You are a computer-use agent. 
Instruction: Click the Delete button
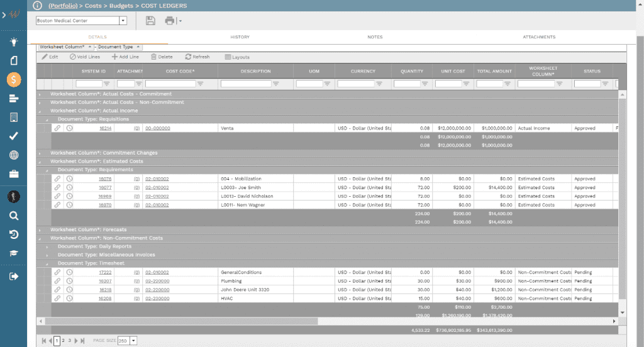[x=162, y=57]
